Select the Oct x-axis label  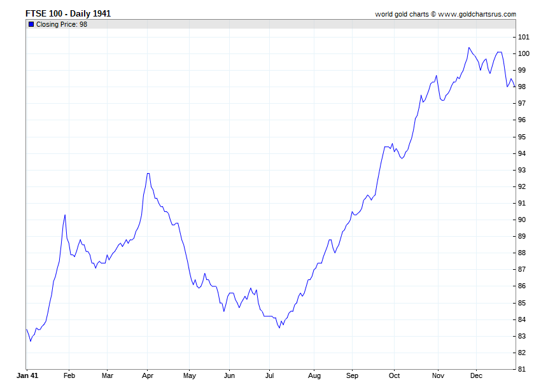[394, 375]
